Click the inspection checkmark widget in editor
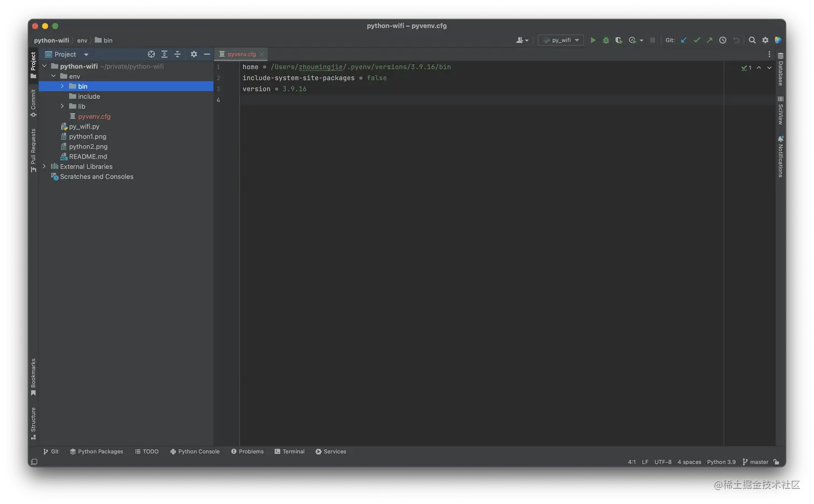The height and width of the screenshot is (504, 814). point(746,68)
